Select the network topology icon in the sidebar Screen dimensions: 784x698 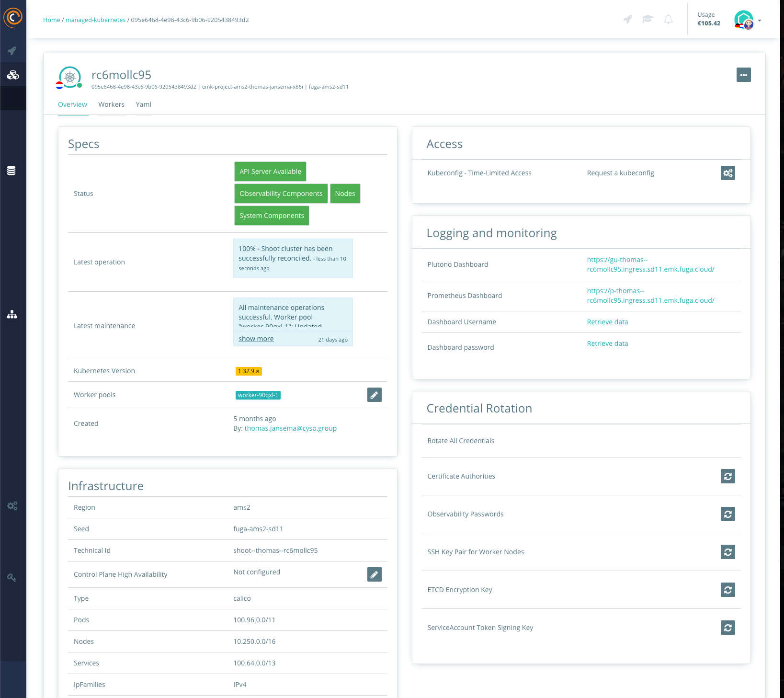[11, 314]
